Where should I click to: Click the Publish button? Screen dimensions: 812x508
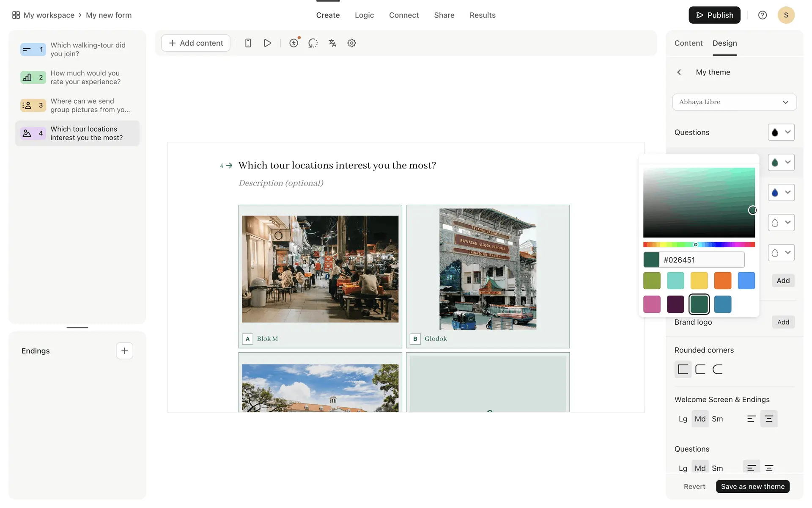click(x=714, y=15)
